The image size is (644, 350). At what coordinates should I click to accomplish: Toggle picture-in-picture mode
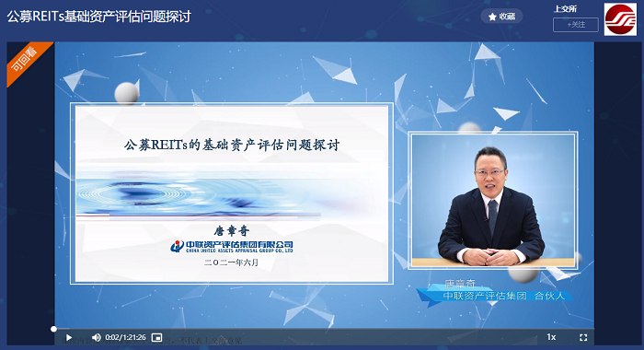pos(157,338)
